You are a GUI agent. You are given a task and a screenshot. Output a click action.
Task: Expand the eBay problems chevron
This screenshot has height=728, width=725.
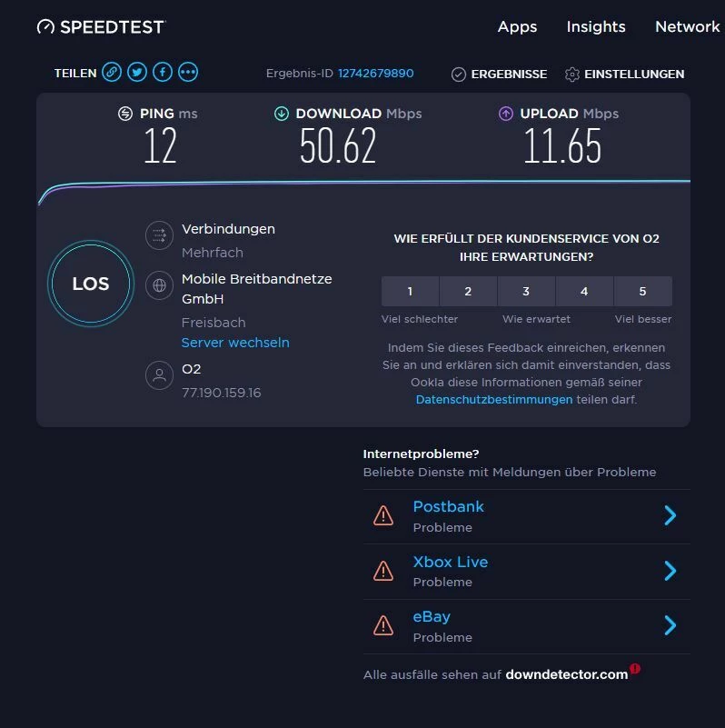tap(670, 626)
